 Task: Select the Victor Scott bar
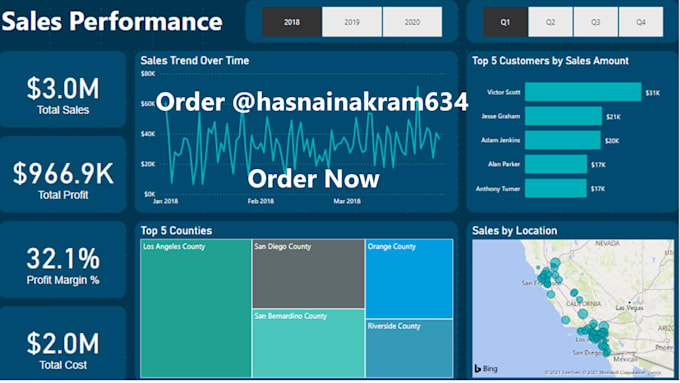tap(583, 92)
